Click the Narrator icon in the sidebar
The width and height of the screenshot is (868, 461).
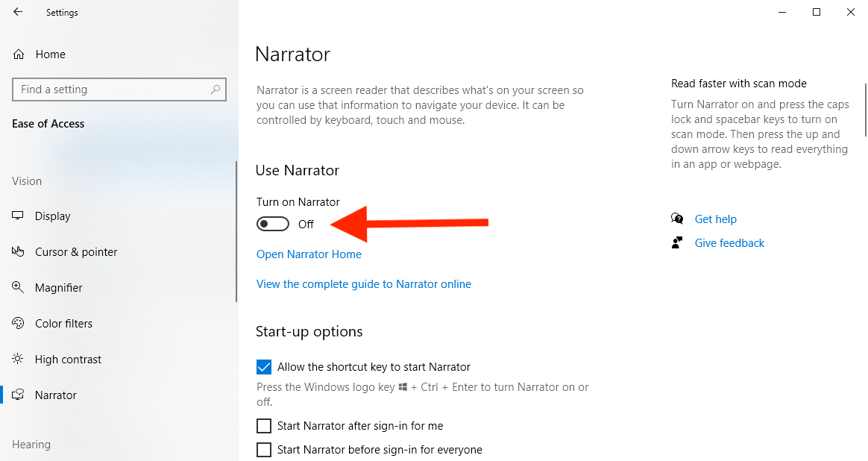click(18, 395)
